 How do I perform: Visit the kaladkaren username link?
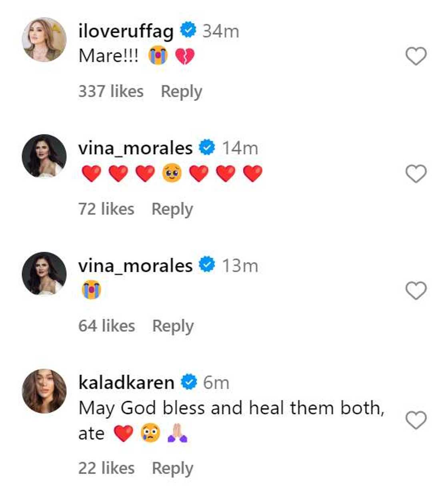coord(126,382)
